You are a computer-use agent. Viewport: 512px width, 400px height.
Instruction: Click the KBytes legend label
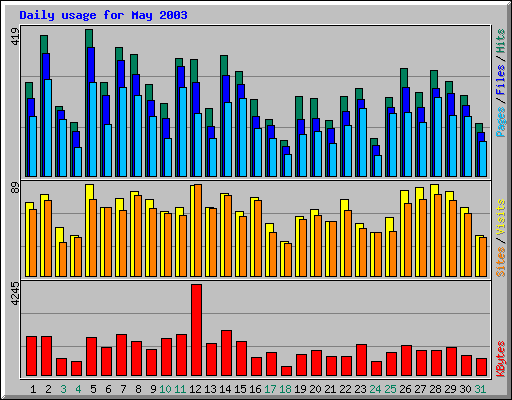(x=500, y=359)
